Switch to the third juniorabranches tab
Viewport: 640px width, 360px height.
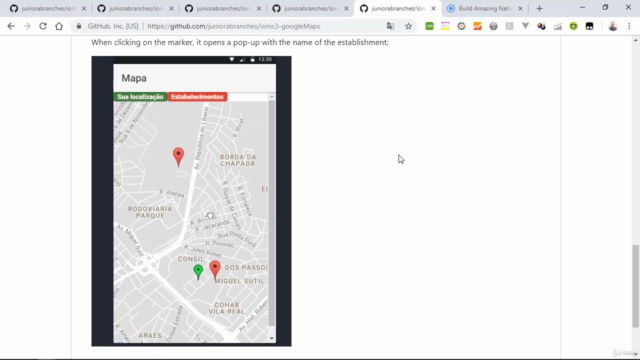click(x=223, y=9)
